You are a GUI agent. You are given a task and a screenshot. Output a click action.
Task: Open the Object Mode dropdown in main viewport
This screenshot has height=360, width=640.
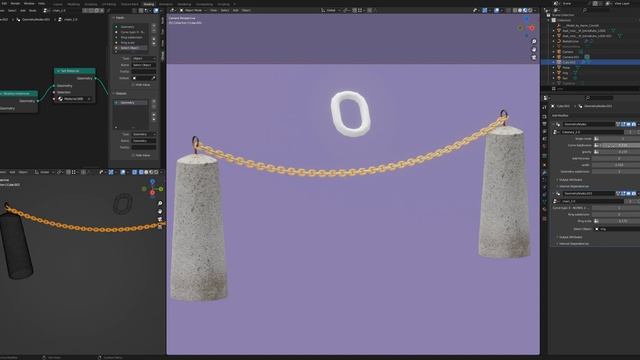point(193,10)
